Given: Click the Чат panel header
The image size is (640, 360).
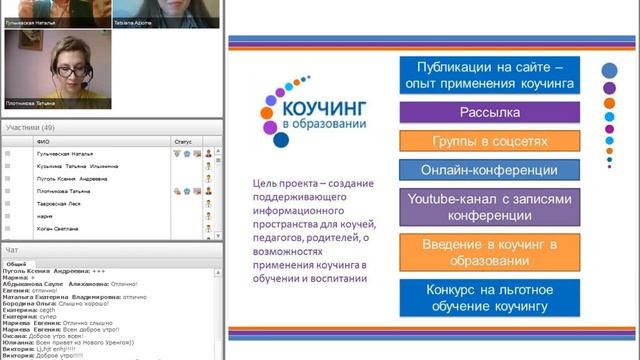Looking at the screenshot, I should [112, 250].
